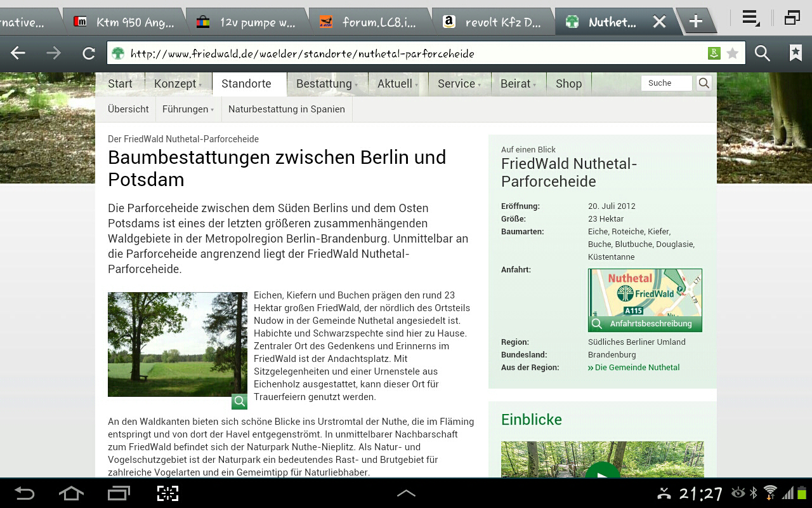812x508 pixels.
Task: Open a new tab with the plus button
Action: coord(695,22)
